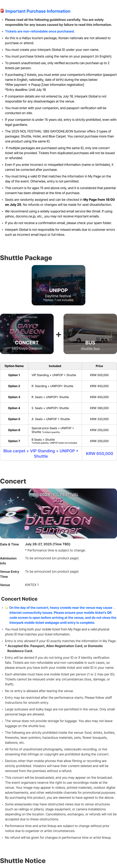
Task: Click the KRW 650,000 blue carpet price
Action: coord(99,453)
